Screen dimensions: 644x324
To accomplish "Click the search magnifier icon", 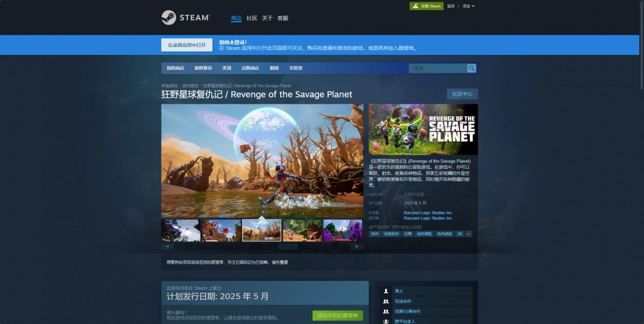I will [472, 68].
